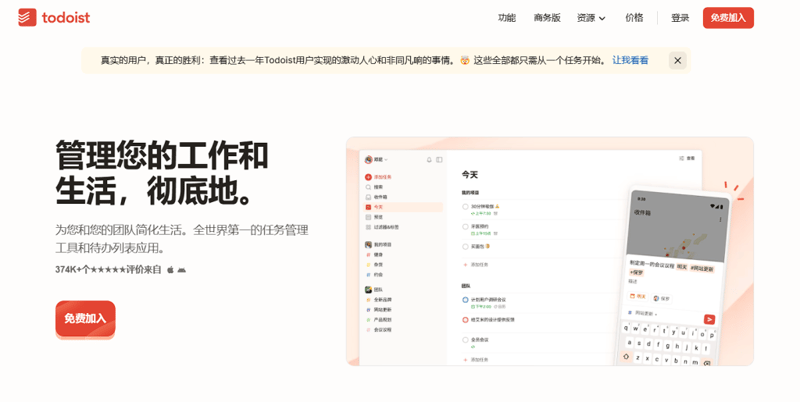Follow the 让我看看 link in the banner
This screenshot has width=800, height=402.
point(630,60)
